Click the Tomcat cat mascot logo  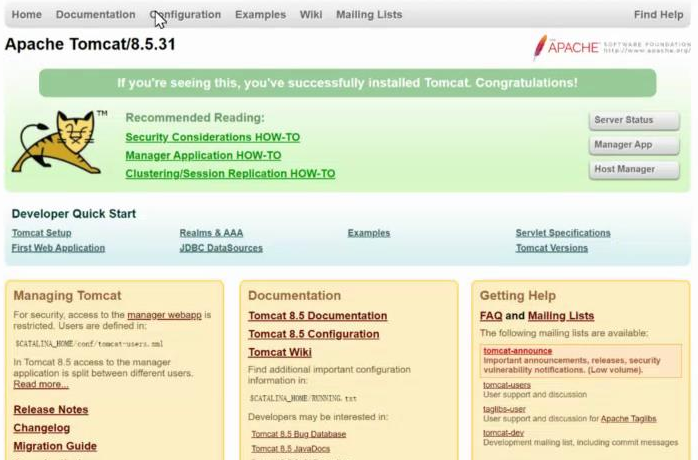point(60,142)
